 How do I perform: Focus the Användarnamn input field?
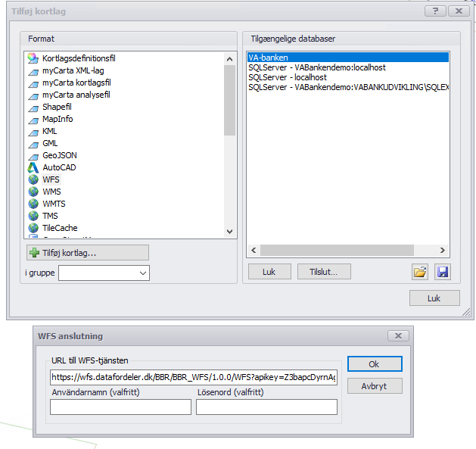(x=120, y=407)
